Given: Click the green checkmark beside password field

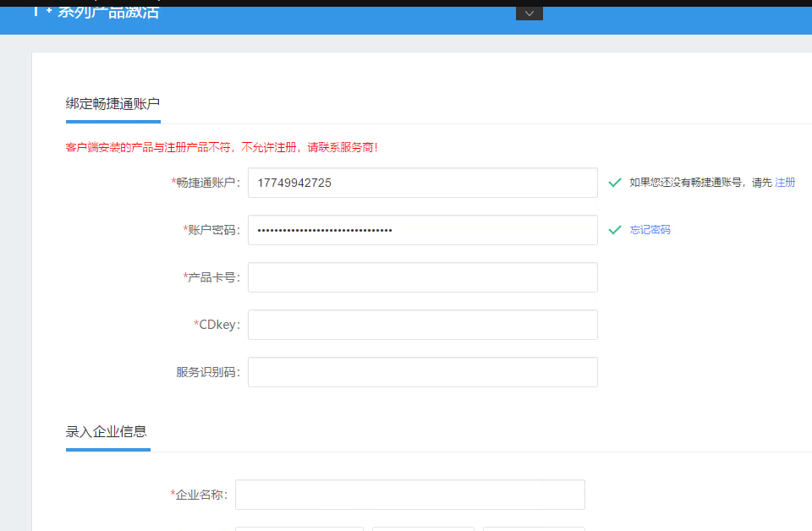Looking at the screenshot, I should (x=615, y=230).
